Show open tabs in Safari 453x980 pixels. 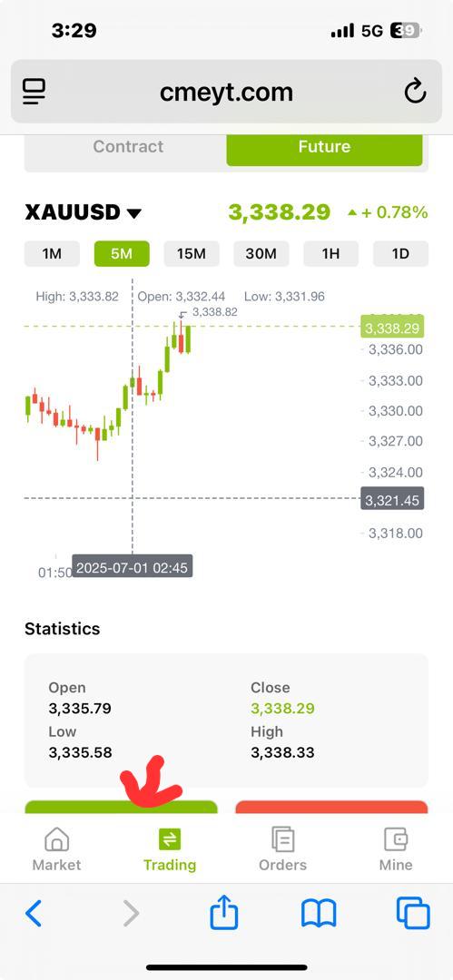[413, 913]
